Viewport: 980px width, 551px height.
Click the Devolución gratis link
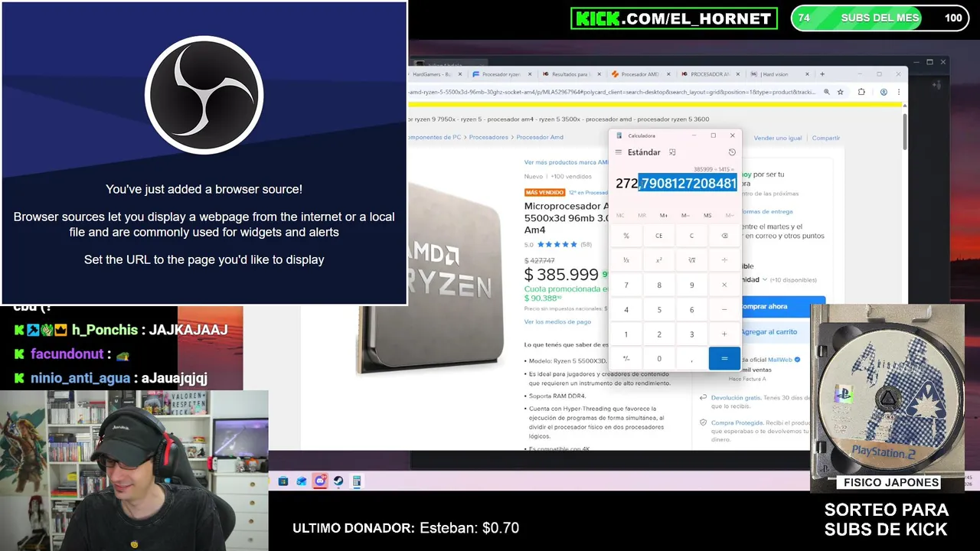click(x=736, y=397)
